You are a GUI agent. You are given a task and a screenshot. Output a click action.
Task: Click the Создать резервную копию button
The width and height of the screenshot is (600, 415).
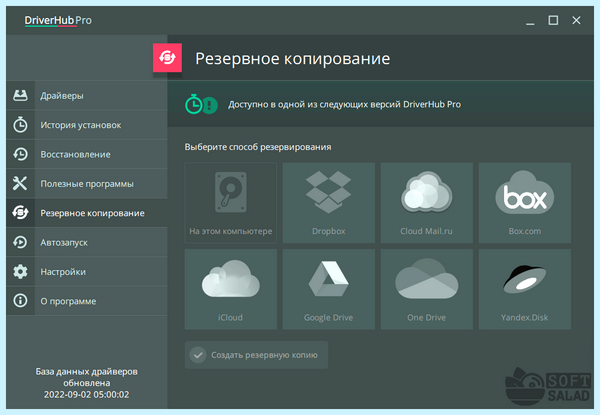tap(256, 355)
